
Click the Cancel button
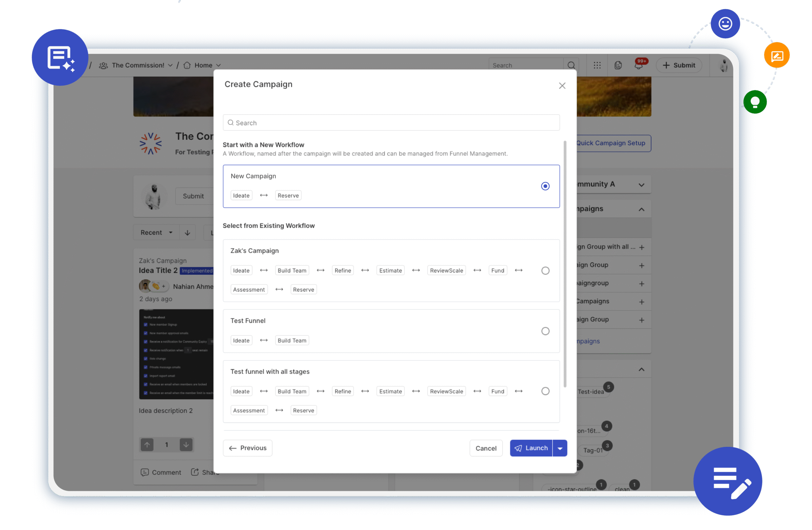coord(486,448)
